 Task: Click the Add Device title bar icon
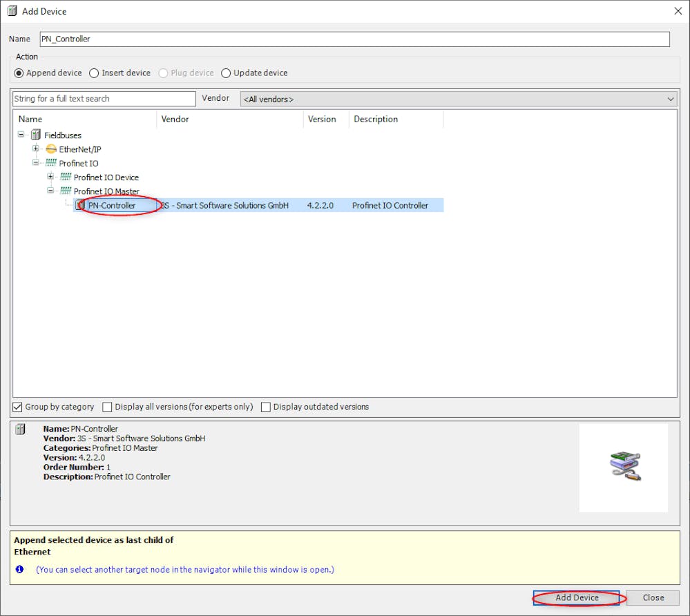pos(12,11)
